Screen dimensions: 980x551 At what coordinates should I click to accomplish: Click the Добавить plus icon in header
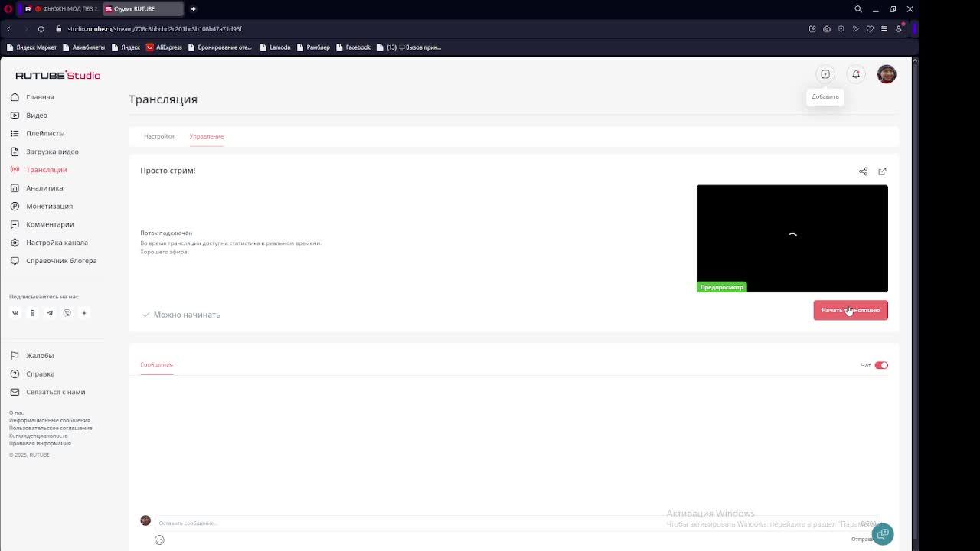coord(825,74)
